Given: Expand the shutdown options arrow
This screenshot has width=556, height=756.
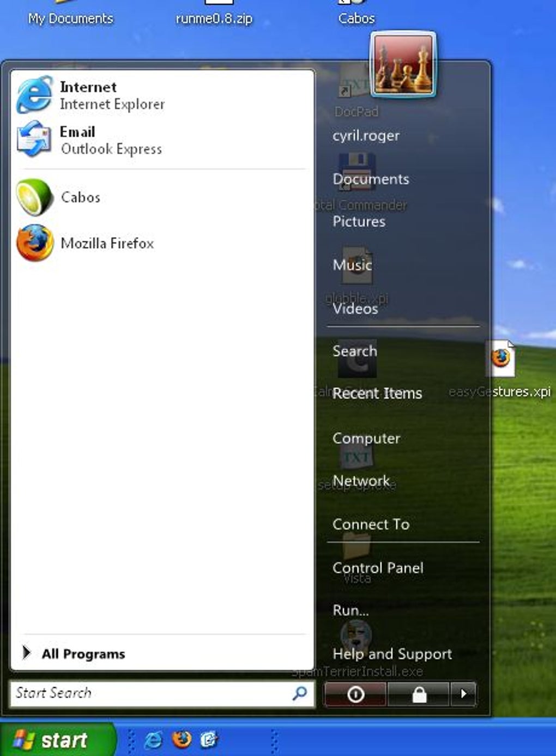Looking at the screenshot, I should click(x=463, y=694).
